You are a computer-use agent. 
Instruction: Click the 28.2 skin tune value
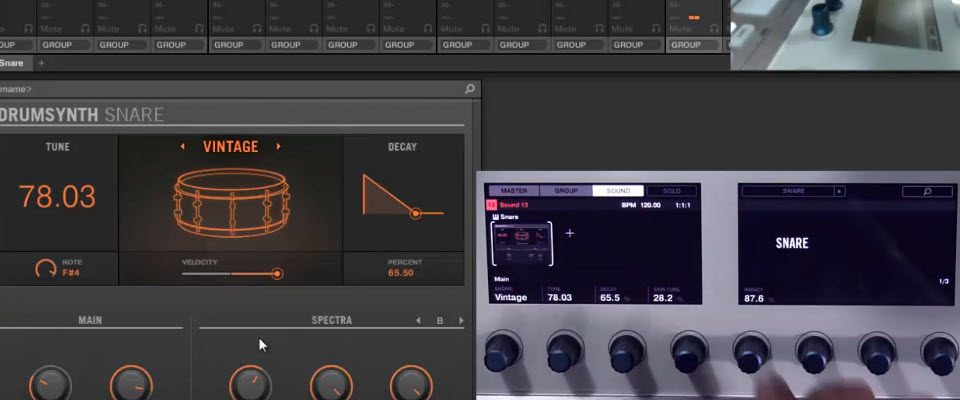point(663,298)
